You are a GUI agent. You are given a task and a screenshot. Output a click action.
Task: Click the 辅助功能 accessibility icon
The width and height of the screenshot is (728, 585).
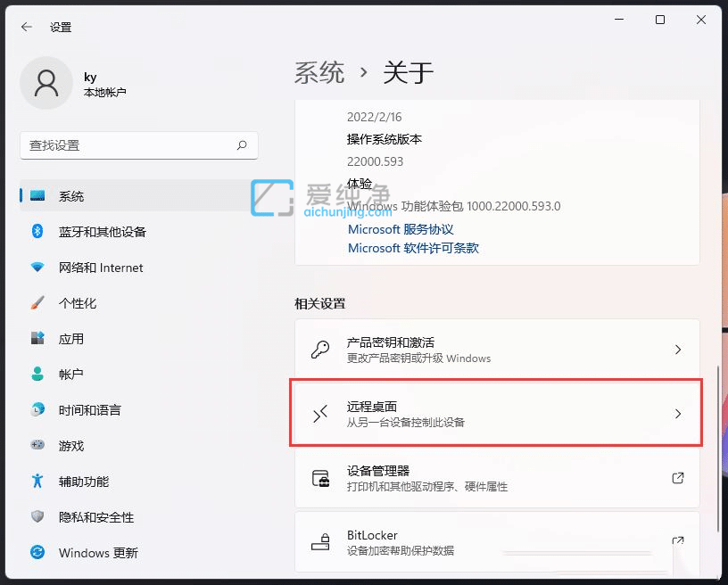tap(37, 481)
